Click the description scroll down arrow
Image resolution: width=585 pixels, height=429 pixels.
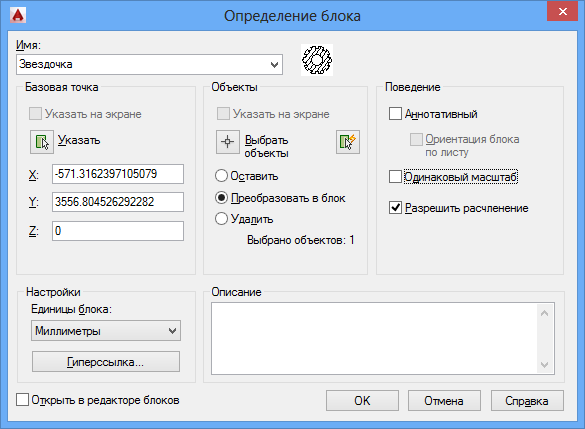544,364
